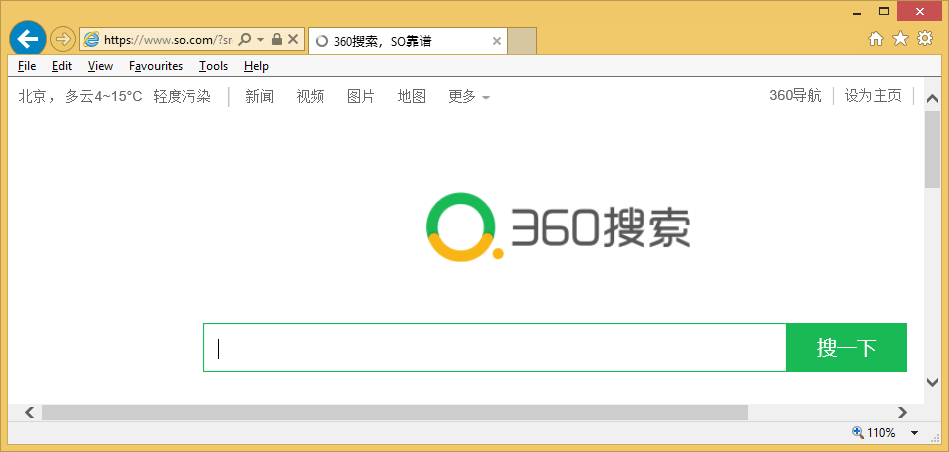Screen dimensions: 949x452
Task: Close the 360搜索 tab
Action: point(496,41)
